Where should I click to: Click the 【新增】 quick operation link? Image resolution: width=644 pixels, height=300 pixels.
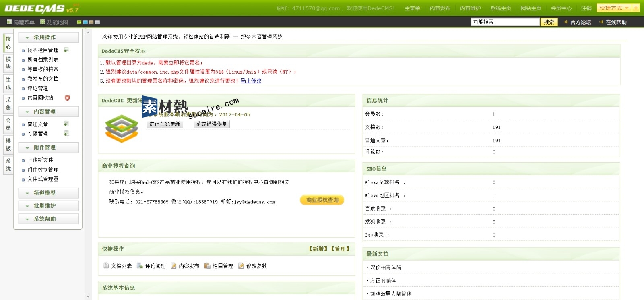pos(318,249)
